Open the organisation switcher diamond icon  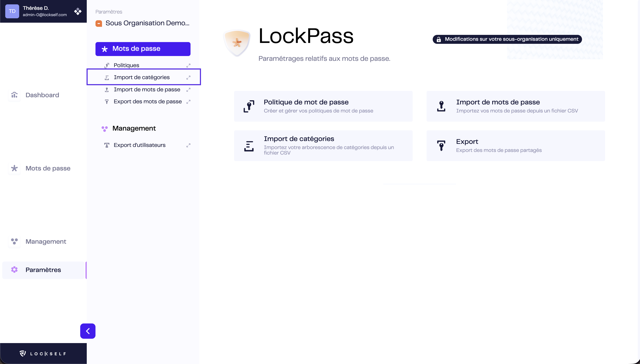click(78, 11)
